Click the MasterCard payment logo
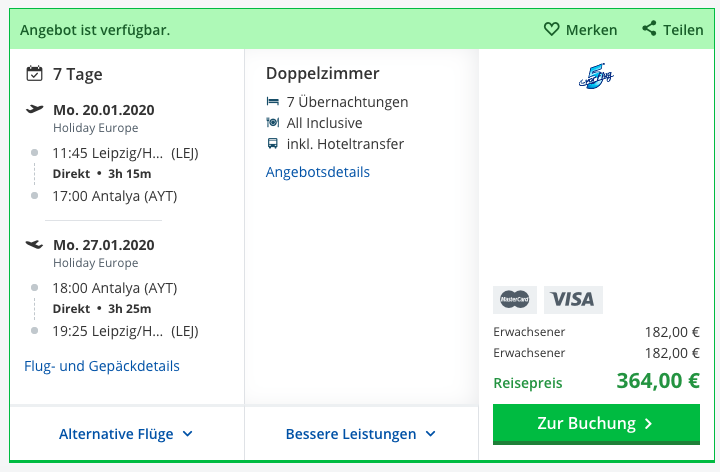 [x=515, y=300]
